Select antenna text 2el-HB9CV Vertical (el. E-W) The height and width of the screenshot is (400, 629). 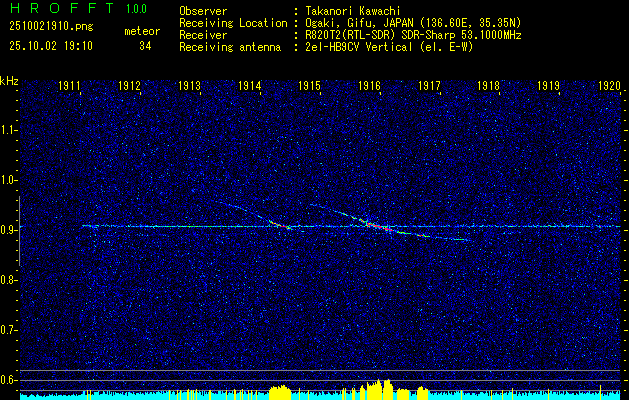[389, 47]
